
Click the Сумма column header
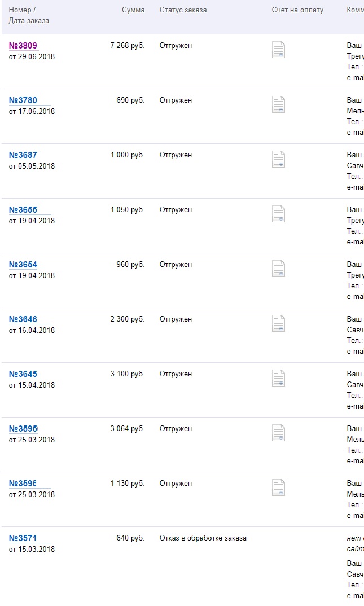pos(133,10)
